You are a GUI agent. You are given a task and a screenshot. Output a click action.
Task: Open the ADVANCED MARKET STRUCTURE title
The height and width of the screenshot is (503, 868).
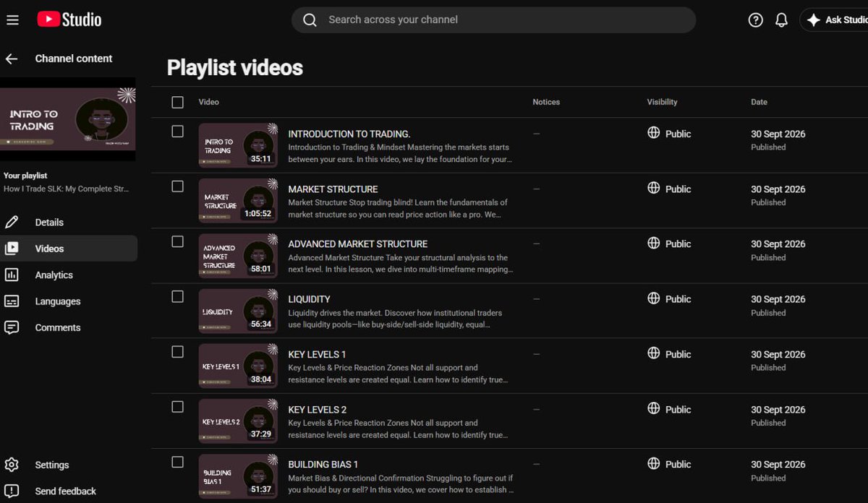tap(358, 244)
